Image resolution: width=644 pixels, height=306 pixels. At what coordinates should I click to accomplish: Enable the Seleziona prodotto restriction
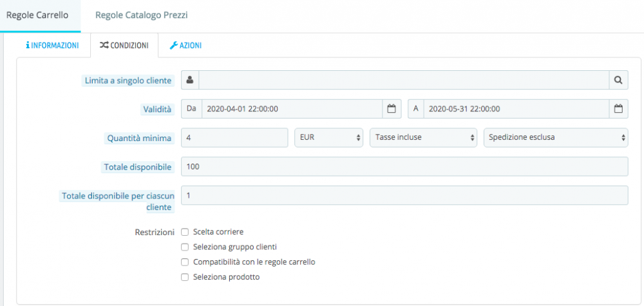[x=185, y=277]
